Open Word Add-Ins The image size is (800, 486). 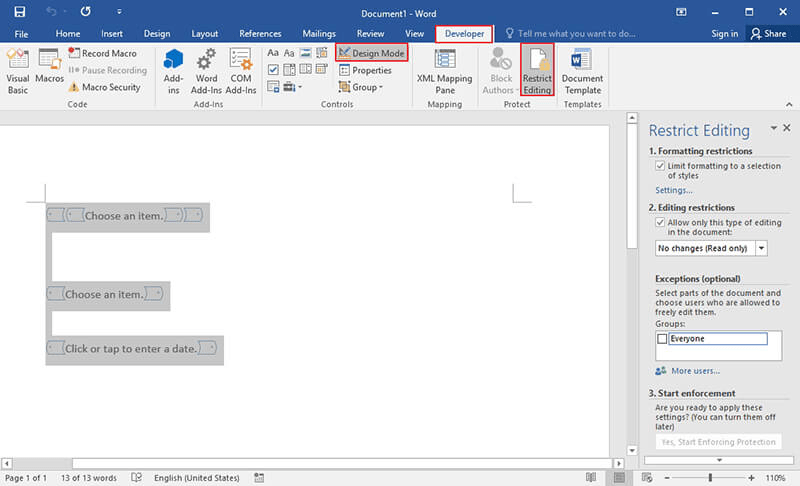pos(206,71)
